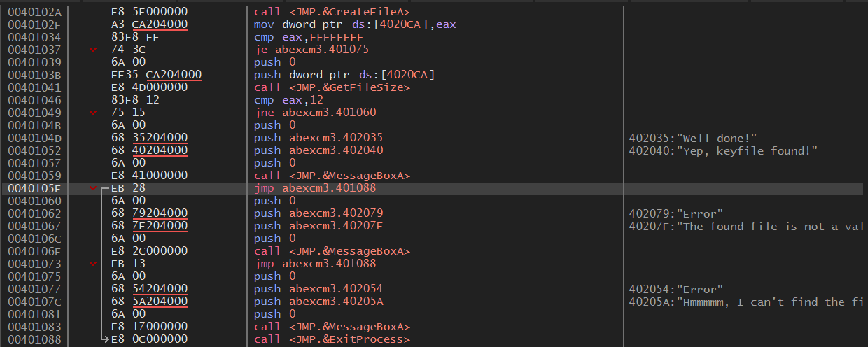Viewport: 868px width, 347px height.
Task: Select address 0040102A row
Action: pyautogui.click(x=433, y=12)
